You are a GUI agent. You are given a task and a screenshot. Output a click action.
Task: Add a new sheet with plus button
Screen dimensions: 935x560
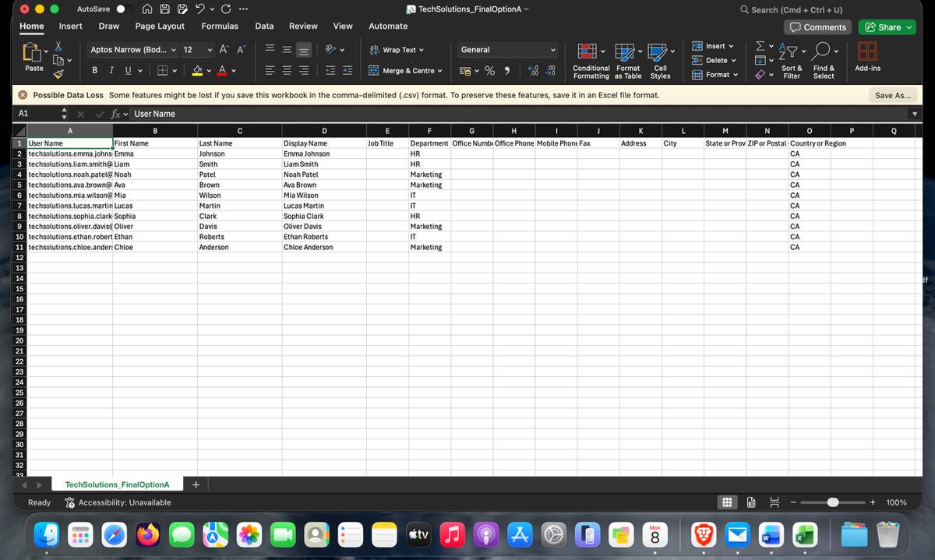click(x=196, y=484)
